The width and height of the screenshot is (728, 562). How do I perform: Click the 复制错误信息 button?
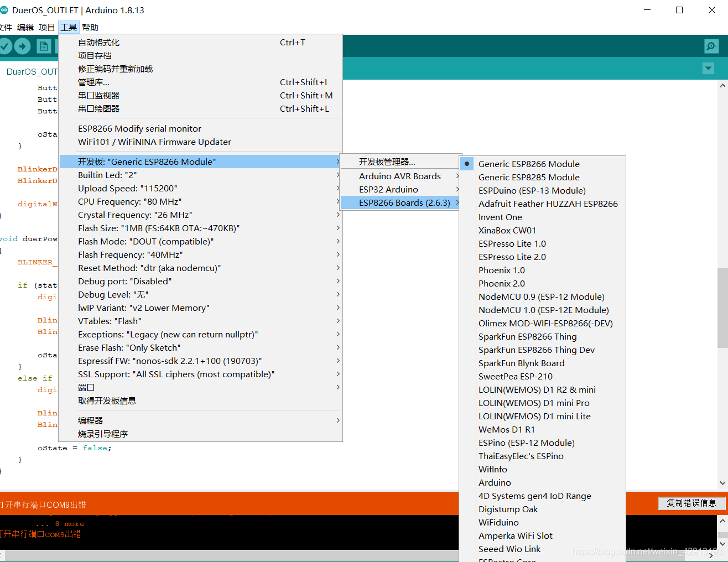point(691,503)
